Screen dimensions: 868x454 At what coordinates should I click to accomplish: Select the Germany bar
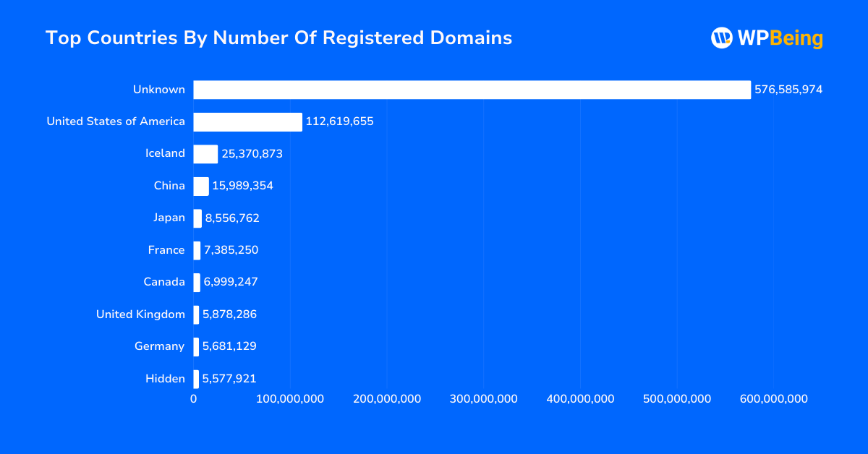pos(196,346)
